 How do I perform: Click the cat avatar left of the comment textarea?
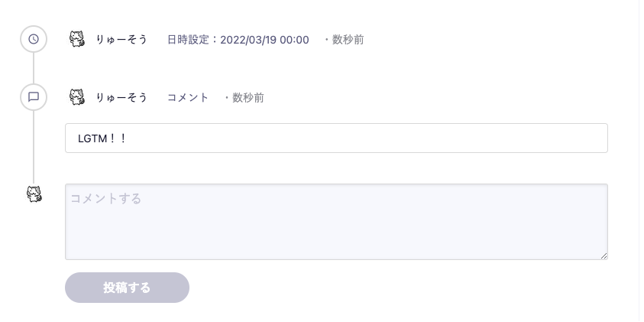point(34,194)
